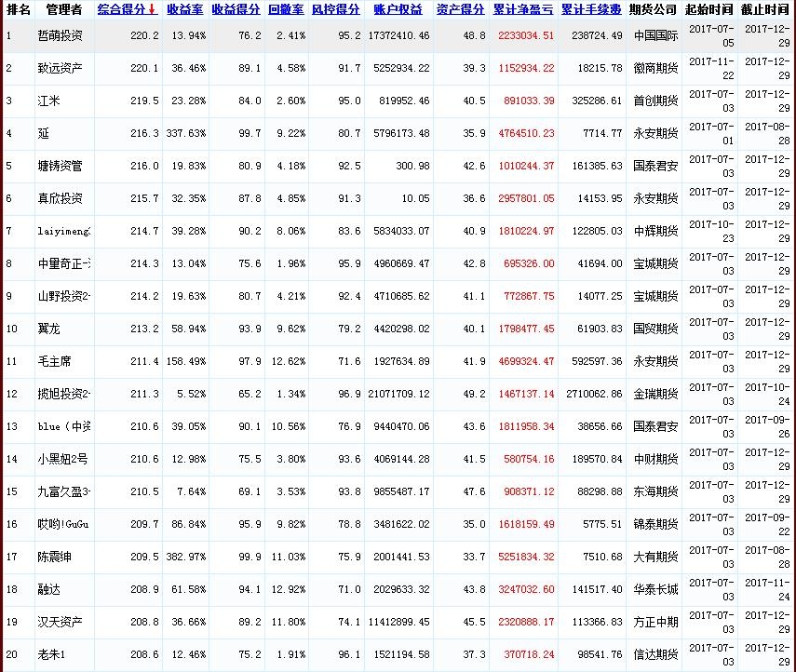
Task: Select the drawdown rate 12.92%
Action: click(289, 589)
